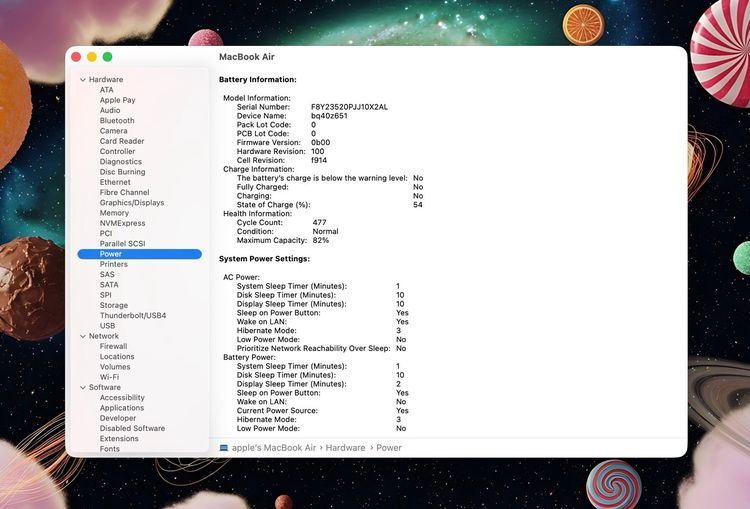This screenshot has width=750, height=509.
Task: Select Developer under Software
Action: pyautogui.click(x=118, y=418)
